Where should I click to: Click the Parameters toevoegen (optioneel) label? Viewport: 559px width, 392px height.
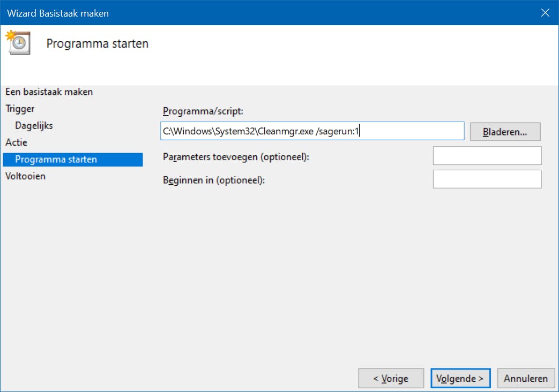click(x=236, y=157)
